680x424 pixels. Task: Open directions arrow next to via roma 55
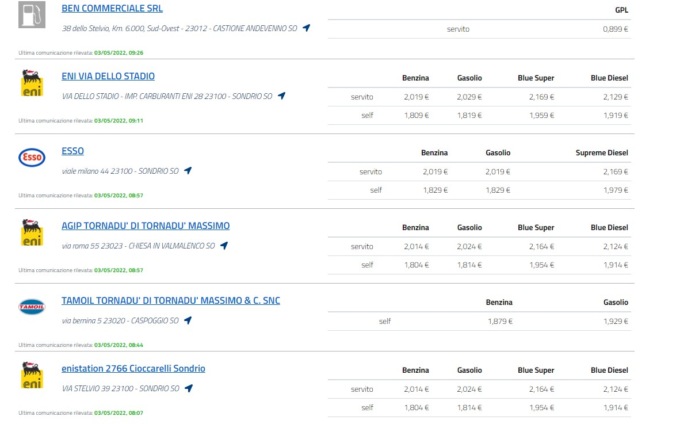click(224, 245)
